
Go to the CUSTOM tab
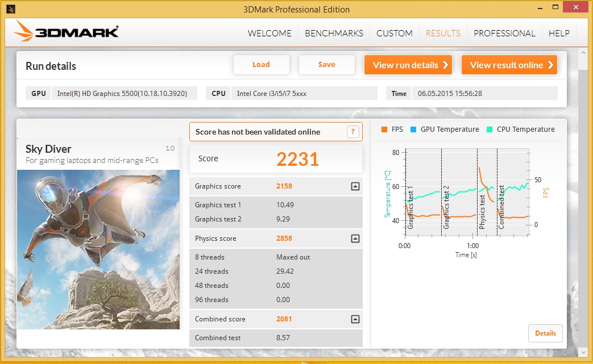394,33
